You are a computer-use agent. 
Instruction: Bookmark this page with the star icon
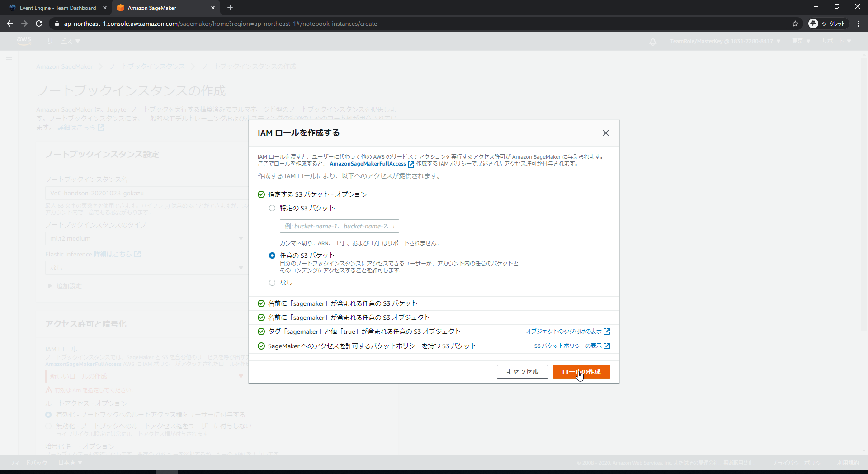795,24
